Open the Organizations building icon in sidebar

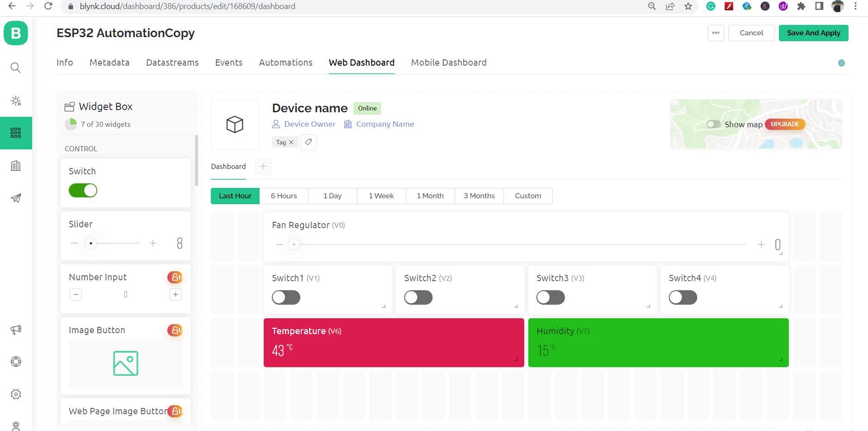point(16,165)
